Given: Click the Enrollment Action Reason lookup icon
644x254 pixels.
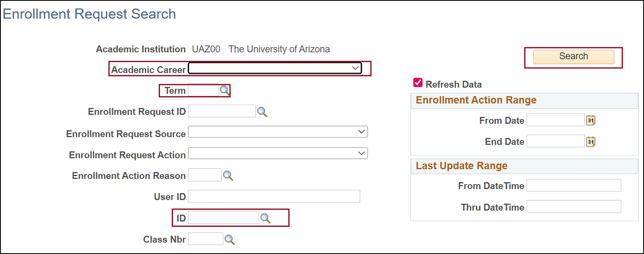Looking at the screenshot, I should click(x=228, y=176).
